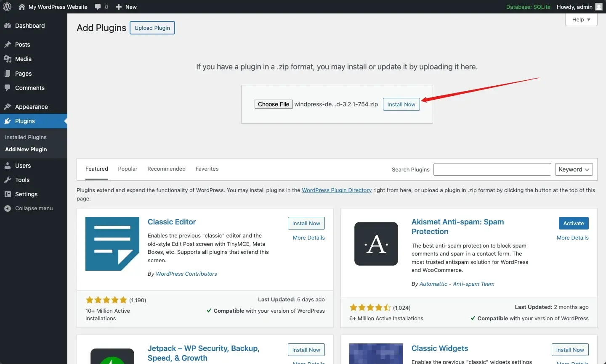Open the Howdy, admin account menu
The height and width of the screenshot is (364, 606).
[x=579, y=7]
